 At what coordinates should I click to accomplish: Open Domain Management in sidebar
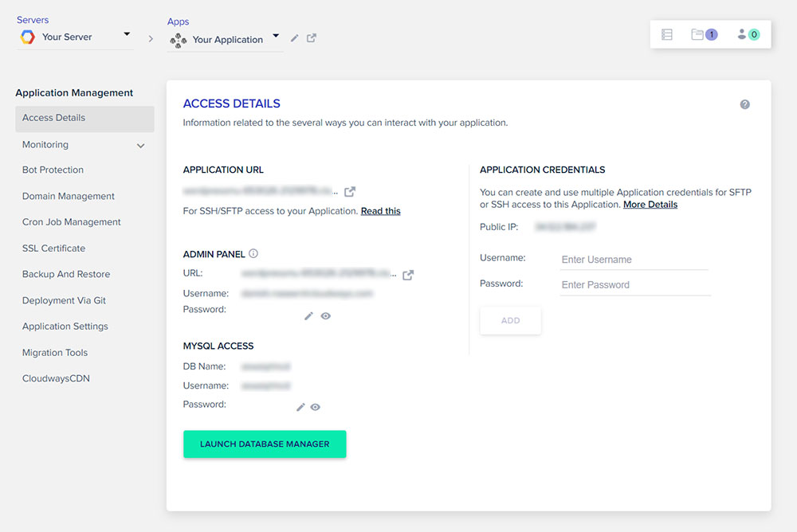click(69, 196)
